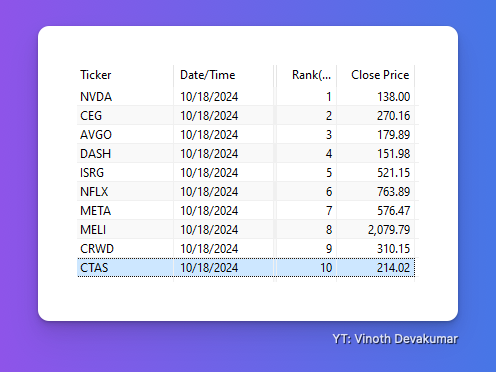
Task: Click the 310.15 close price value
Action: coord(393,249)
